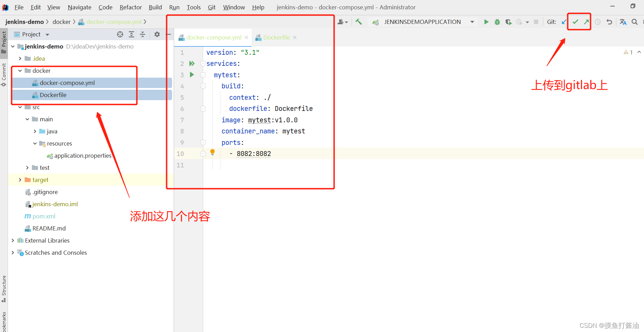
Task: Collapse the main folder
Action: coord(27,119)
